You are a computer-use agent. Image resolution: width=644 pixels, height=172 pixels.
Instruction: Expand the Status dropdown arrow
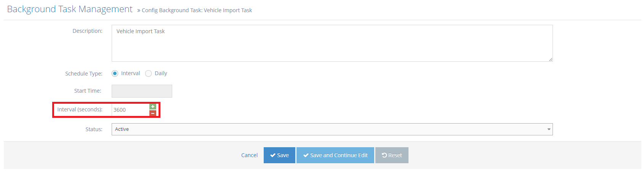pyautogui.click(x=549, y=129)
